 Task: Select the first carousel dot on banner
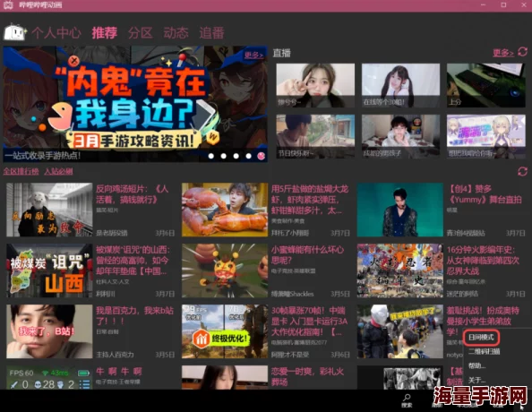tap(211, 156)
